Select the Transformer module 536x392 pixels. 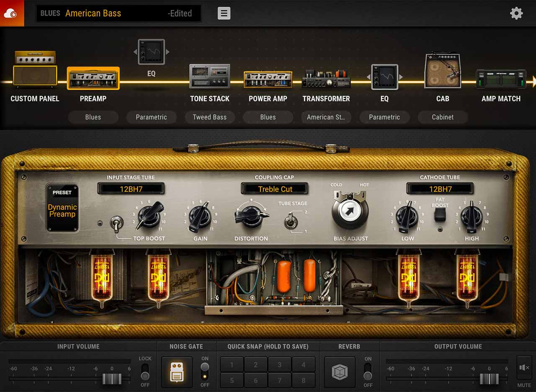326,78
